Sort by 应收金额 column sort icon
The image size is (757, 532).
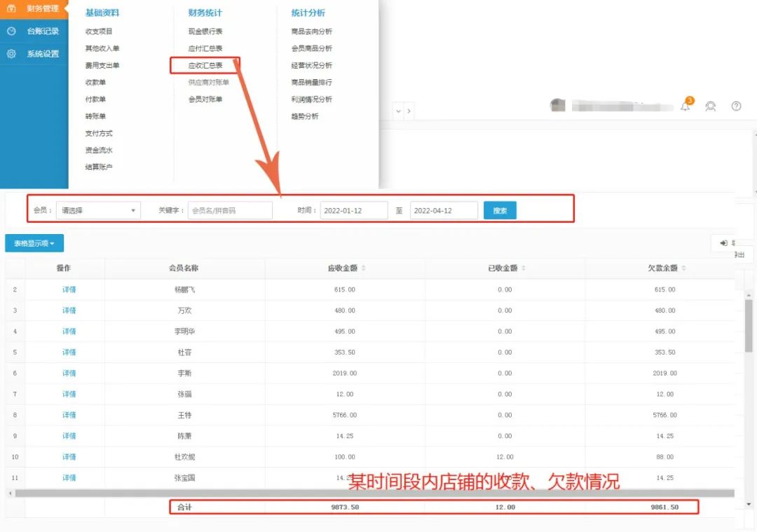[363, 268]
